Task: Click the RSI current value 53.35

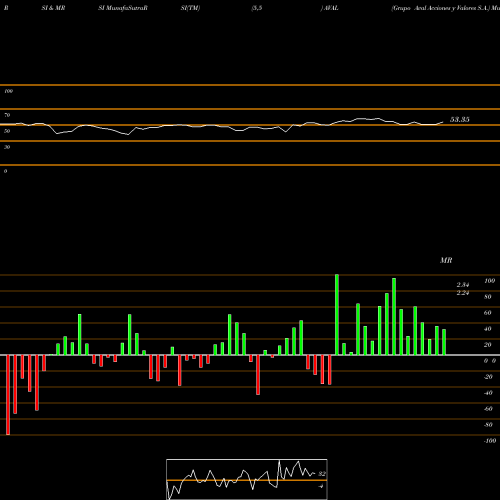Action: click(460, 119)
